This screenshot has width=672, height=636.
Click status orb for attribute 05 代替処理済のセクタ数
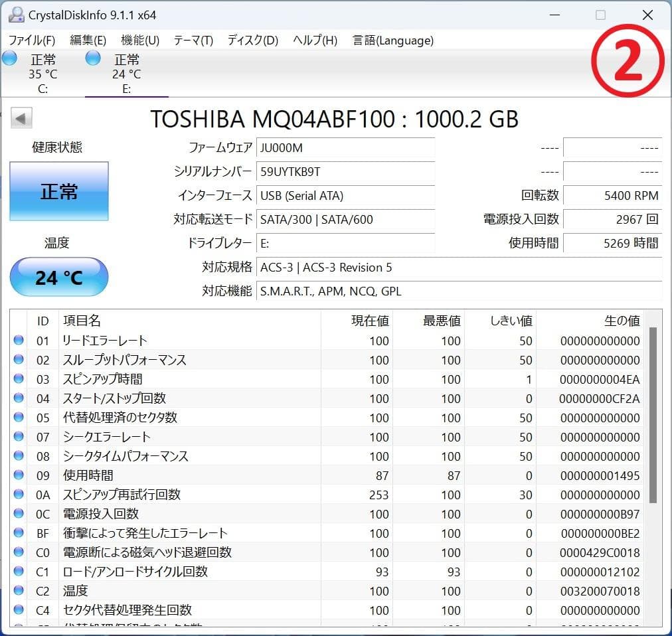click(19, 417)
